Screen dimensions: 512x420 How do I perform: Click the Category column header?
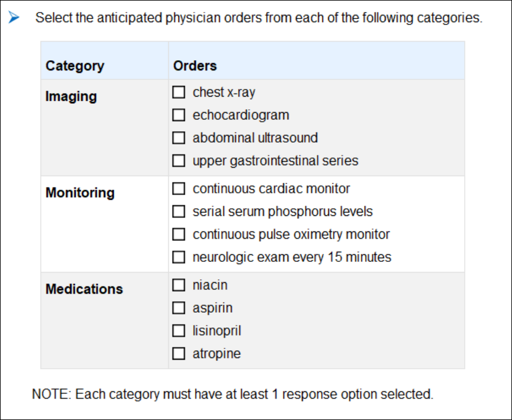[75, 66]
